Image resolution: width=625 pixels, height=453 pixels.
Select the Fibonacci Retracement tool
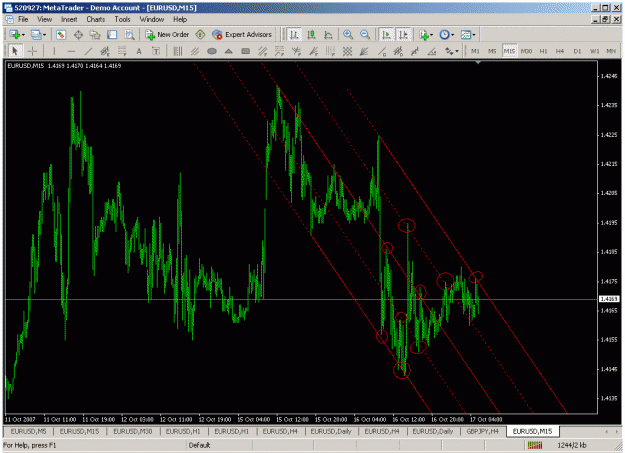pyautogui.click(x=122, y=51)
